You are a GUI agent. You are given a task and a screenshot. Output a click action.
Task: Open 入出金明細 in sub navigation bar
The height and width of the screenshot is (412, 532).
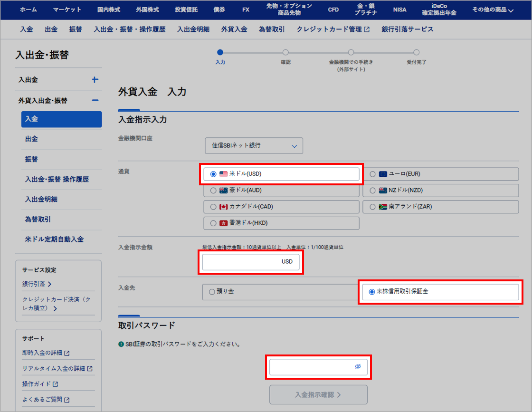pos(193,29)
